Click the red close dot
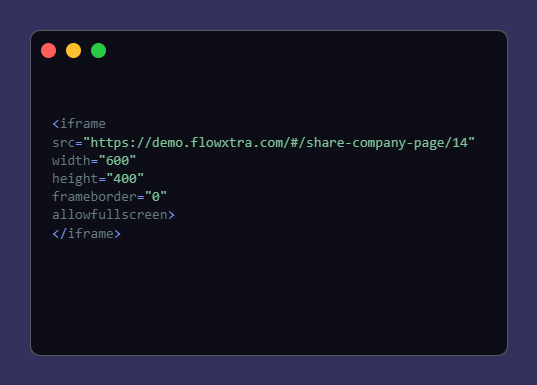The height and width of the screenshot is (385, 537). pyautogui.click(x=49, y=51)
